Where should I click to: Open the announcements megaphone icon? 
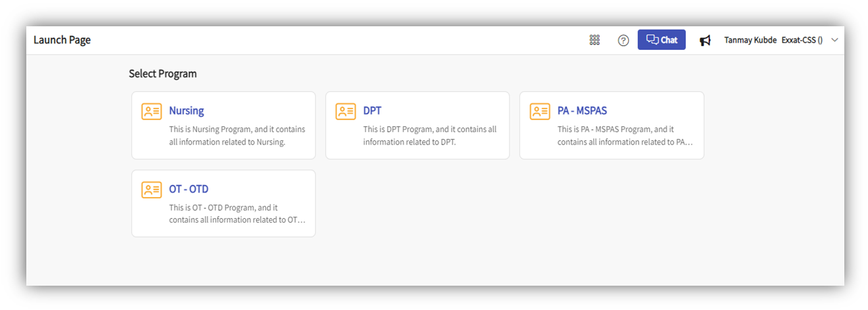click(705, 41)
